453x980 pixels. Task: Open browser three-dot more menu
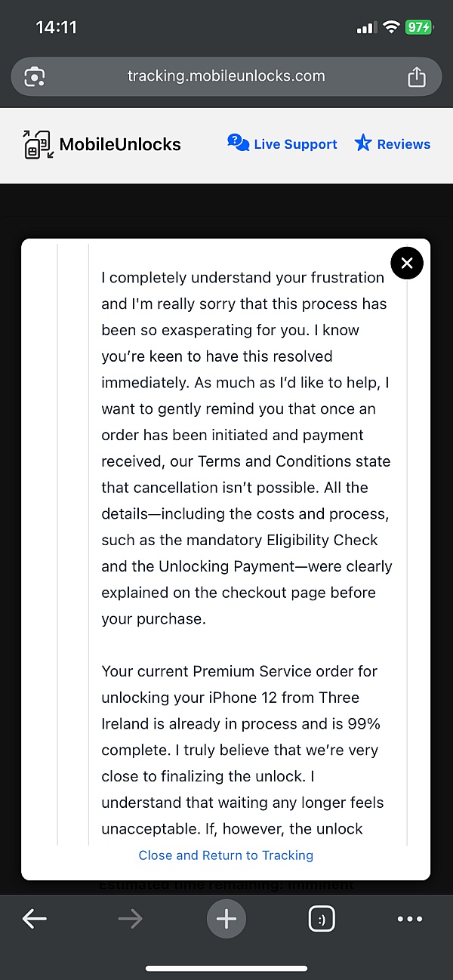click(x=410, y=919)
